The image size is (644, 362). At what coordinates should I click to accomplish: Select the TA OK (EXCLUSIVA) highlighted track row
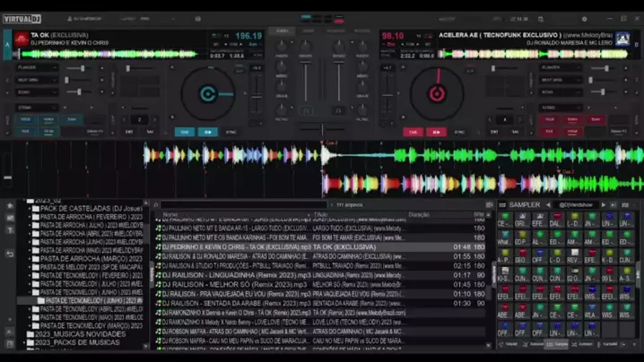pyautogui.click(x=319, y=247)
